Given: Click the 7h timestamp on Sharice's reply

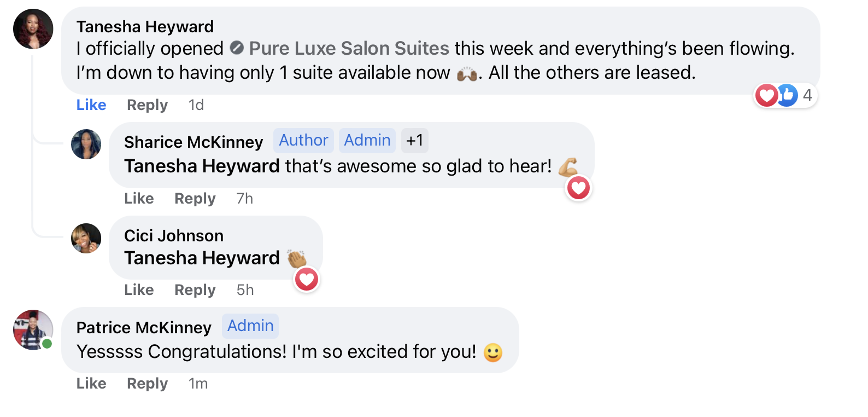Looking at the screenshot, I should (x=244, y=199).
